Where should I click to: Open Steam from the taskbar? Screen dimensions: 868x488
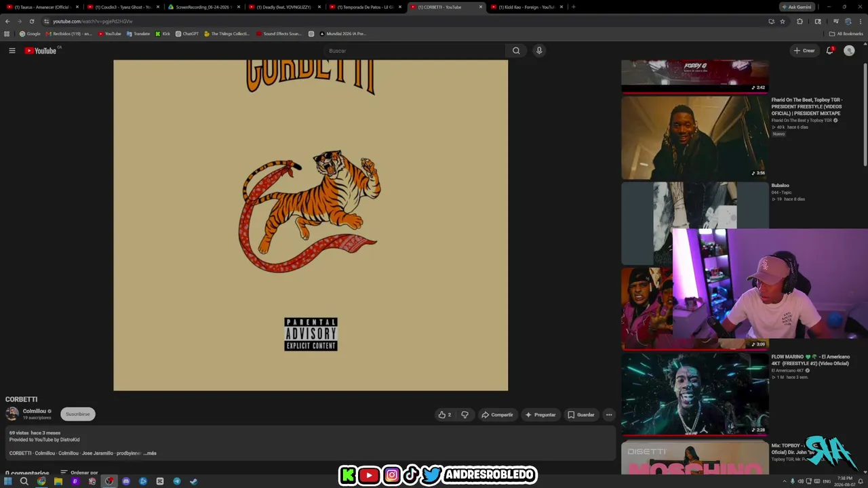(193, 481)
